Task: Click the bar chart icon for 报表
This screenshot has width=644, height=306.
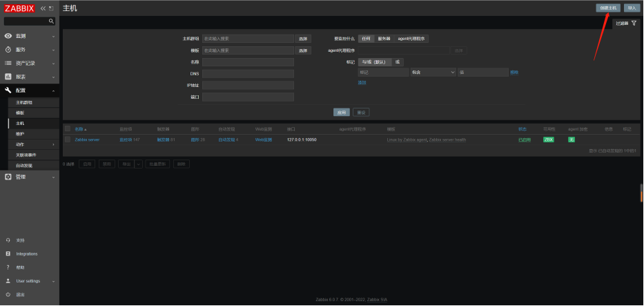Action: pyautogui.click(x=8, y=77)
